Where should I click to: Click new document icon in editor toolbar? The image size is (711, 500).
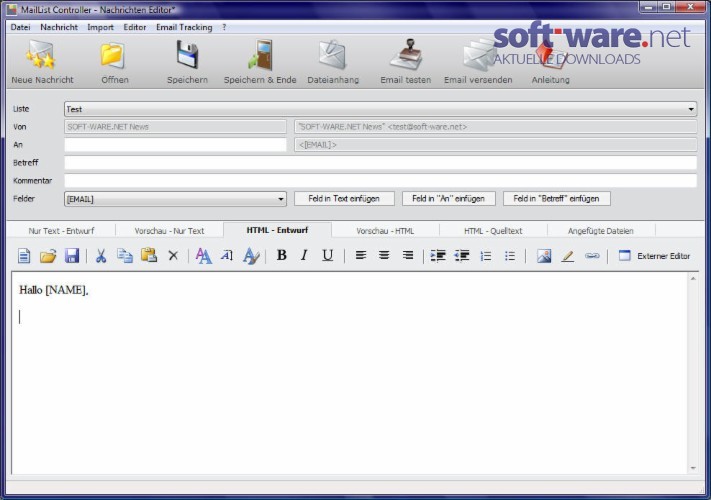tap(24, 256)
